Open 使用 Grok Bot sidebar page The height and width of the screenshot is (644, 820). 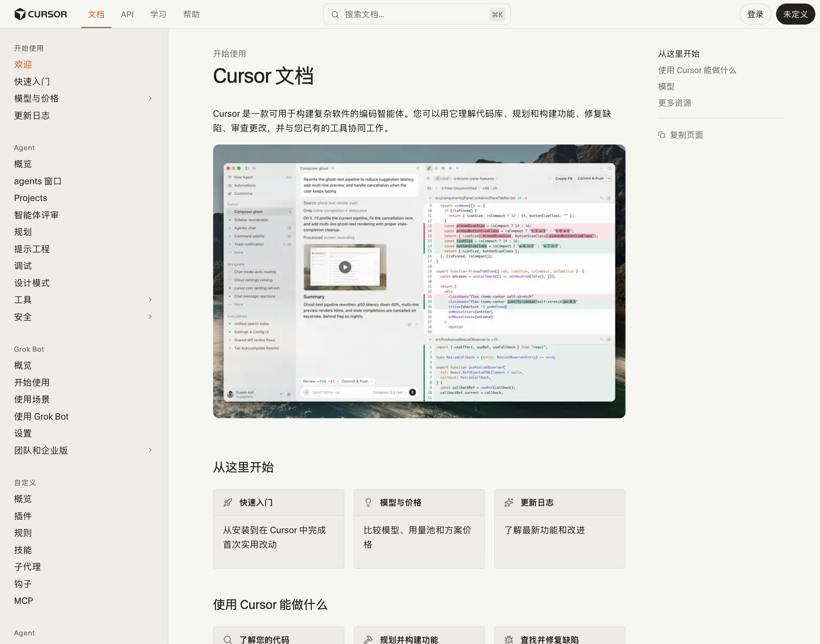41,416
